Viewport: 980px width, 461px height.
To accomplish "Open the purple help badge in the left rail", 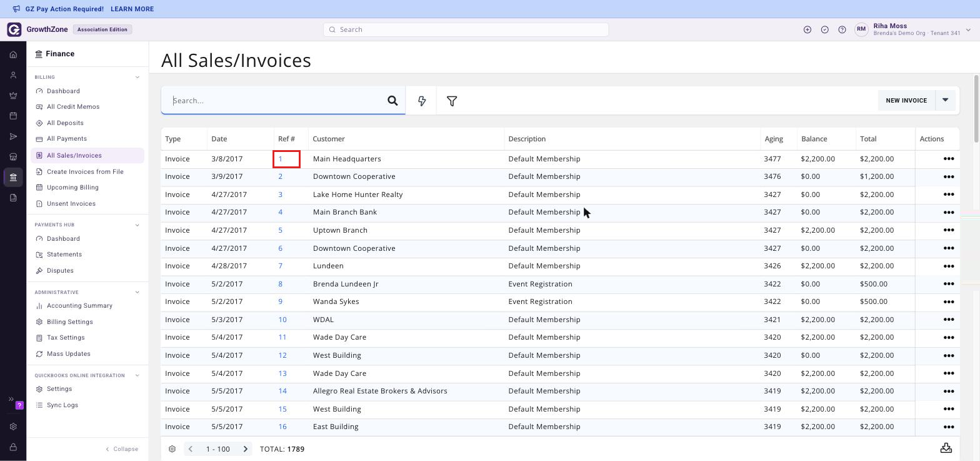I will [19, 405].
